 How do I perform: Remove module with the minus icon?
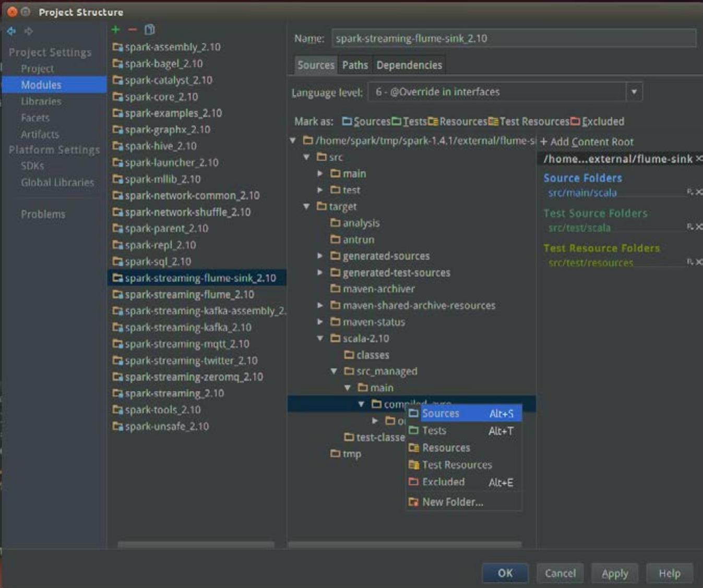point(133,30)
